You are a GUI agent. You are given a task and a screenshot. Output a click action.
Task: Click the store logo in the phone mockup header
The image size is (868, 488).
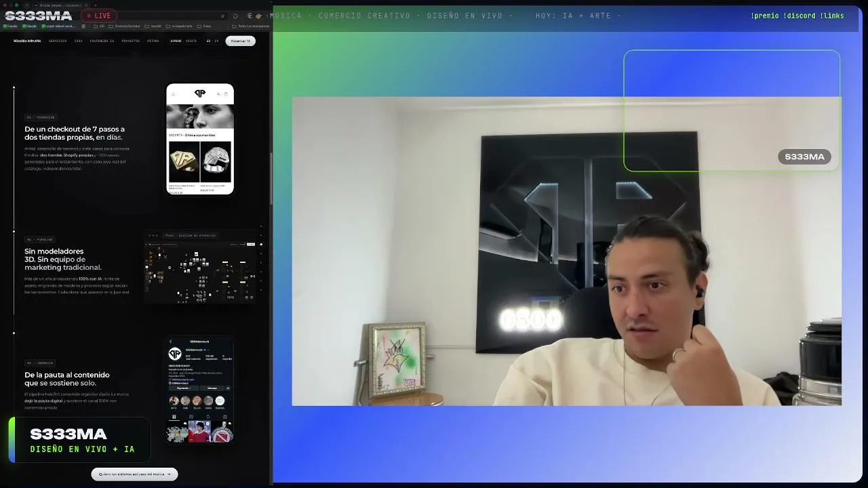tap(199, 94)
